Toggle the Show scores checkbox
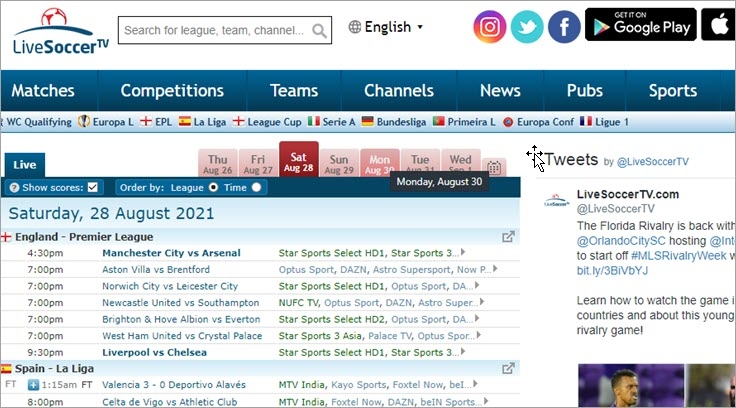Image resolution: width=736 pixels, height=408 pixels. 94,187
